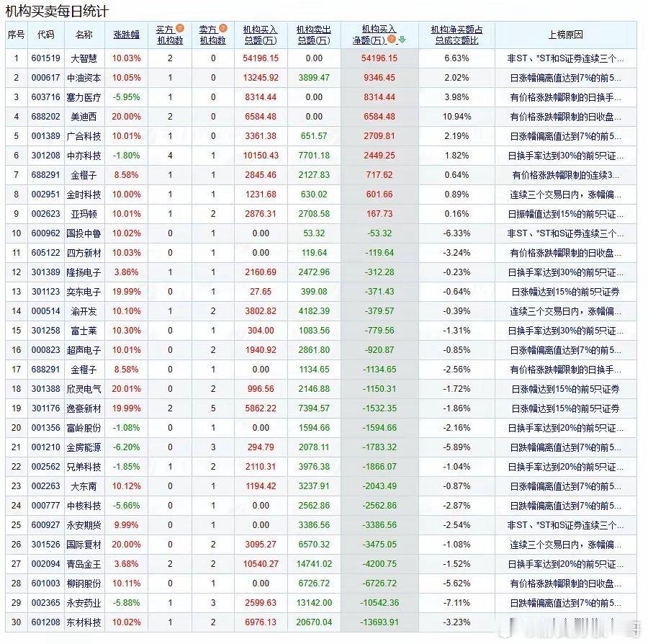Click net buy value 54196.15 in 净额 column
Screen dimensions: 648x644
(379, 58)
